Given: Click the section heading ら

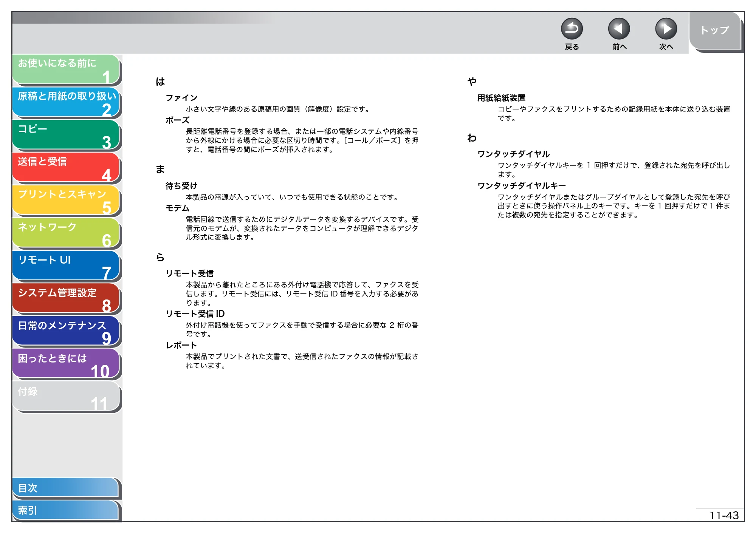Looking at the screenshot, I should pyautogui.click(x=160, y=258).
